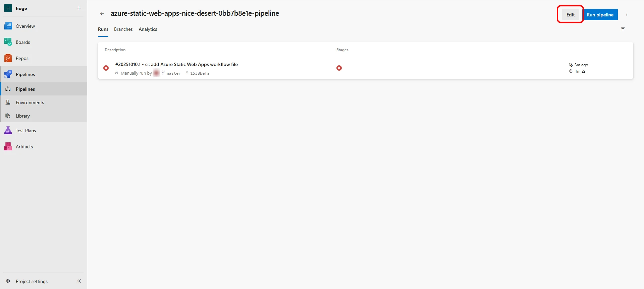
Task: Select the Runs tab
Action: (103, 29)
